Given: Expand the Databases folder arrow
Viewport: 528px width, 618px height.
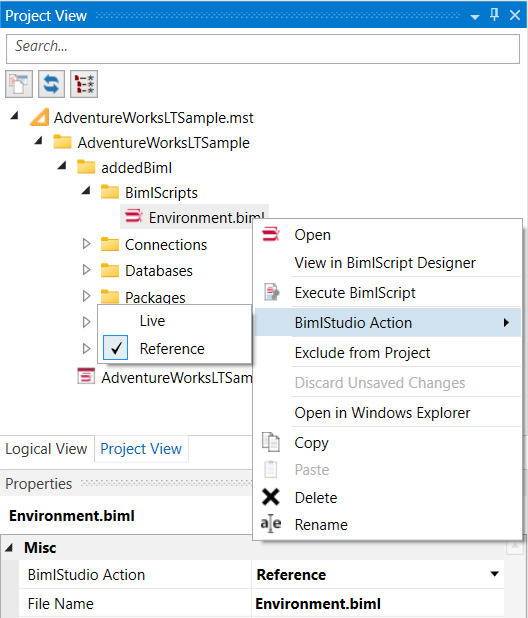Looking at the screenshot, I should (x=86, y=270).
